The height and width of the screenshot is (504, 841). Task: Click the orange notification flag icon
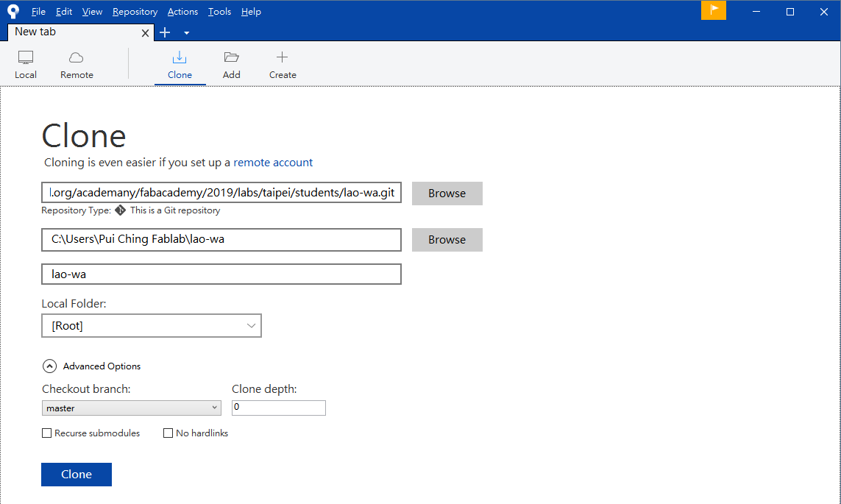[714, 10]
